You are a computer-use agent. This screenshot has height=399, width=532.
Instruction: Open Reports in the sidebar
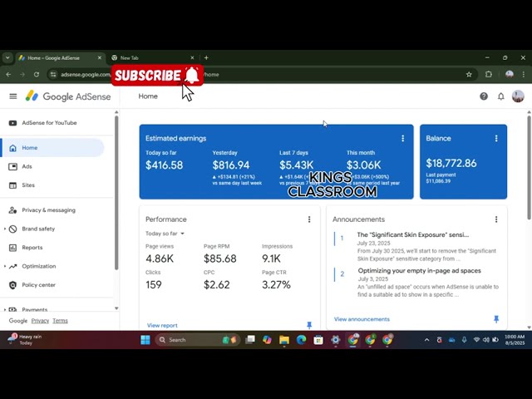coord(32,248)
